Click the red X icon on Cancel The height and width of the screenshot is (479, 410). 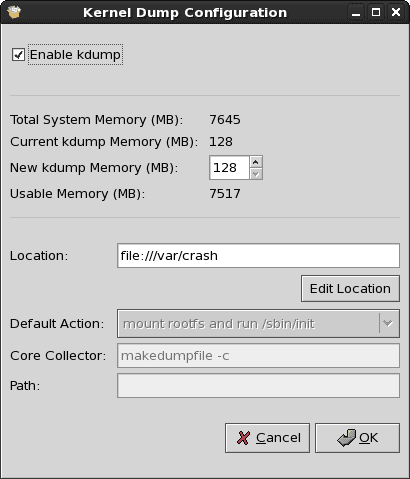[x=243, y=438]
